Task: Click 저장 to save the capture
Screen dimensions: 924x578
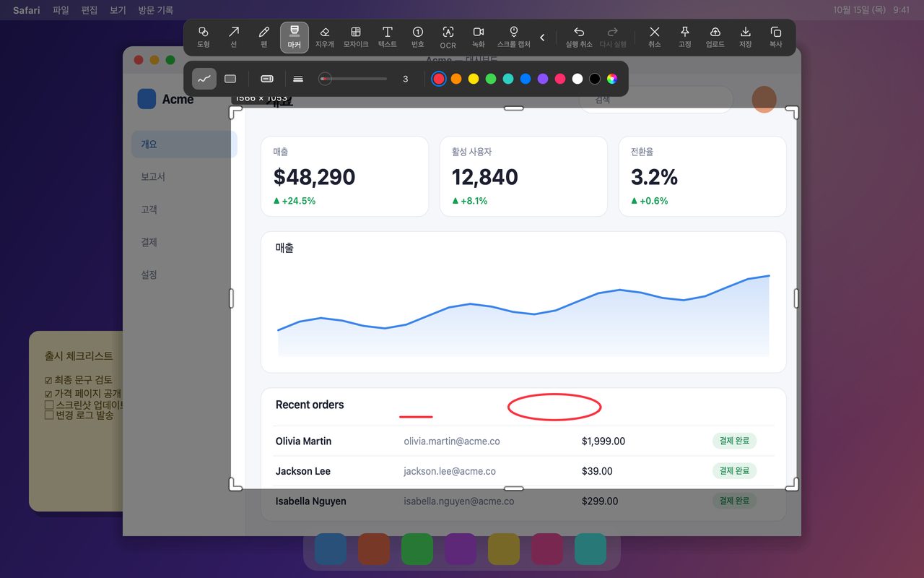Action: [x=746, y=38]
